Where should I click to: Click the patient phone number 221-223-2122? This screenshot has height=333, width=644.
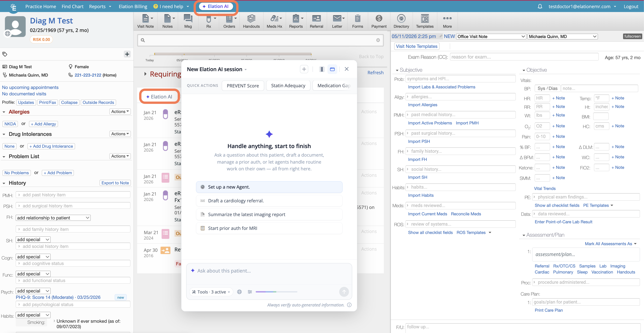88,75
